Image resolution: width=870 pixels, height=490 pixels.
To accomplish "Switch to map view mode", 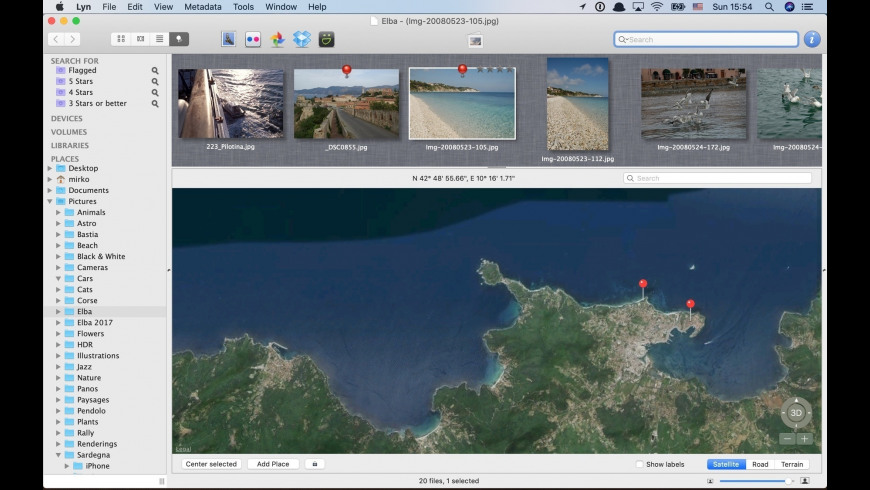I will [x=179, y=39].
